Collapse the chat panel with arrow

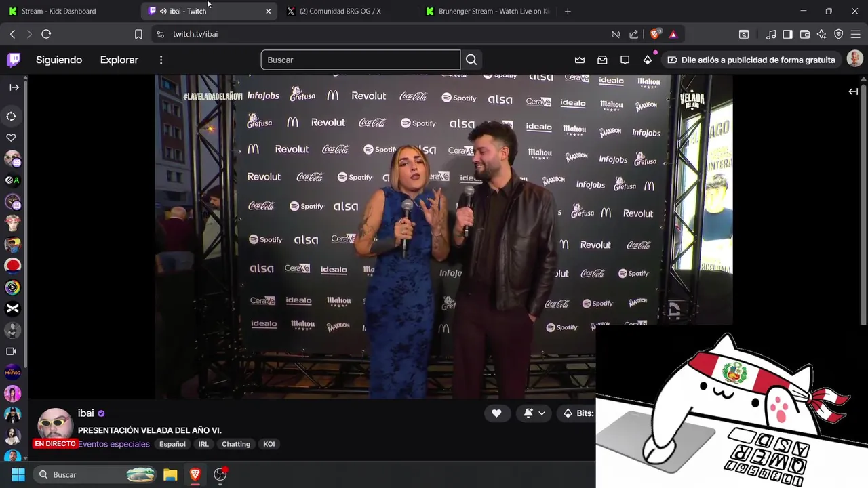pyautogui.click(x=853, y=91)
